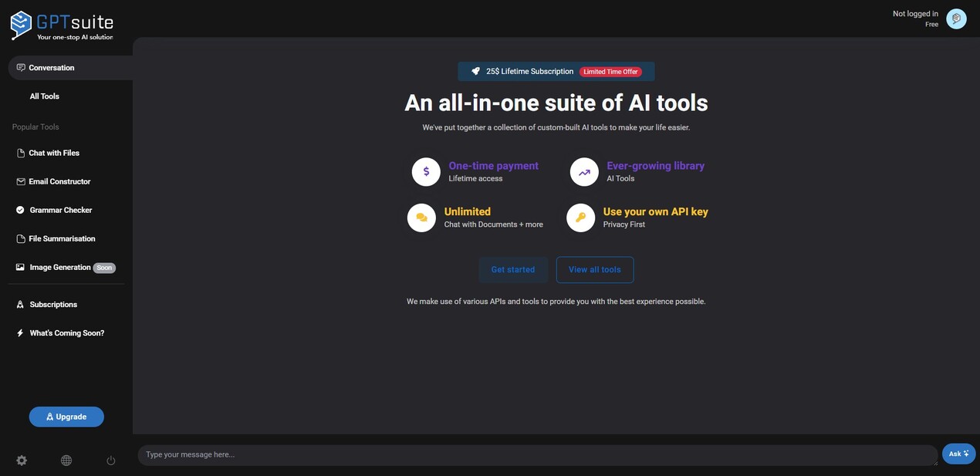Image resolution: width=980 pixels, height=476 pixels.
Task: Click the View all tools button
Action: (594, 270)
